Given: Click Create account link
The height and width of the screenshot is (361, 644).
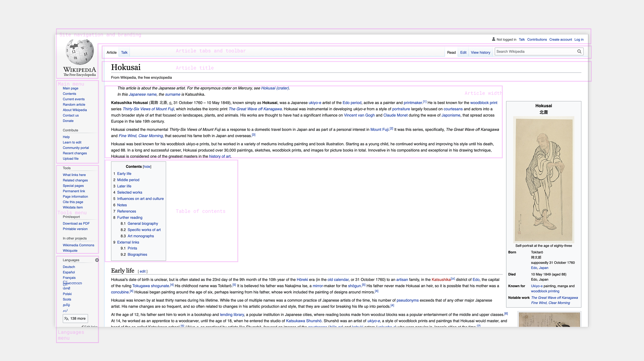Looking at the screenshot, I should 561,39.
